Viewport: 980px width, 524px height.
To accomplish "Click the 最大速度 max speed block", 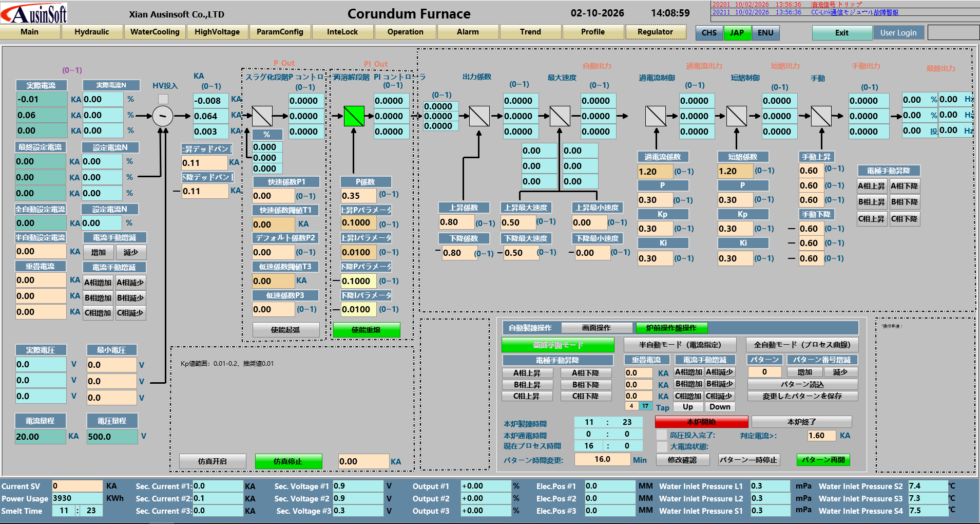I will (560, 116).
